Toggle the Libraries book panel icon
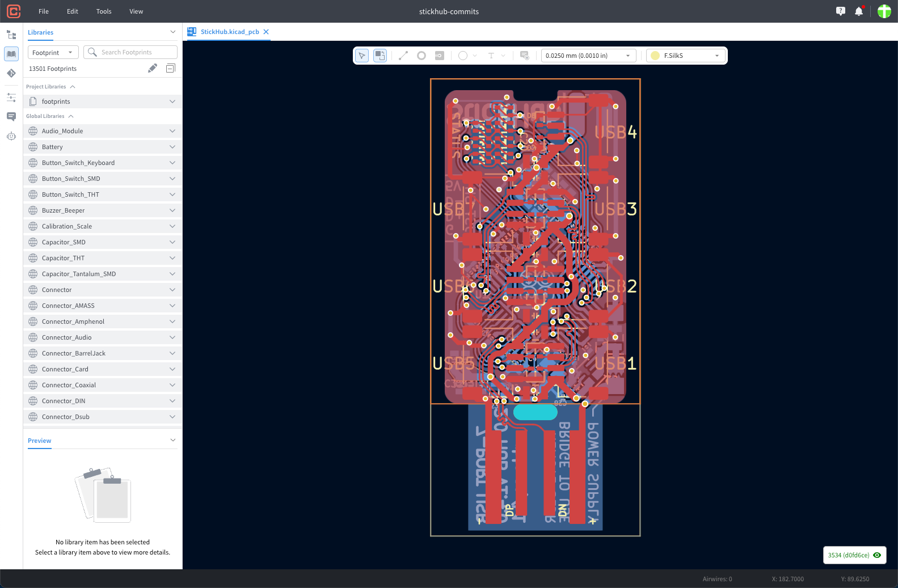This screenshot has height=588, width=898. click(11, 54)
